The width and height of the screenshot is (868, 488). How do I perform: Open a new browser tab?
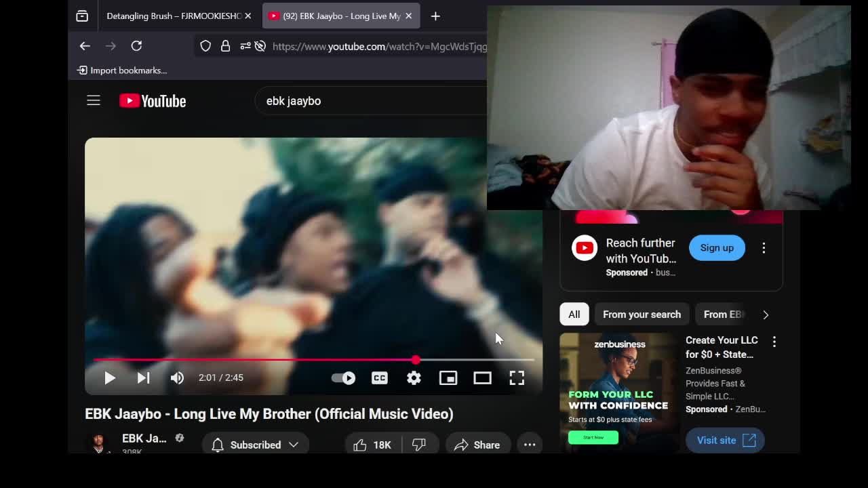pyautogui.click(x=435, y=16)
